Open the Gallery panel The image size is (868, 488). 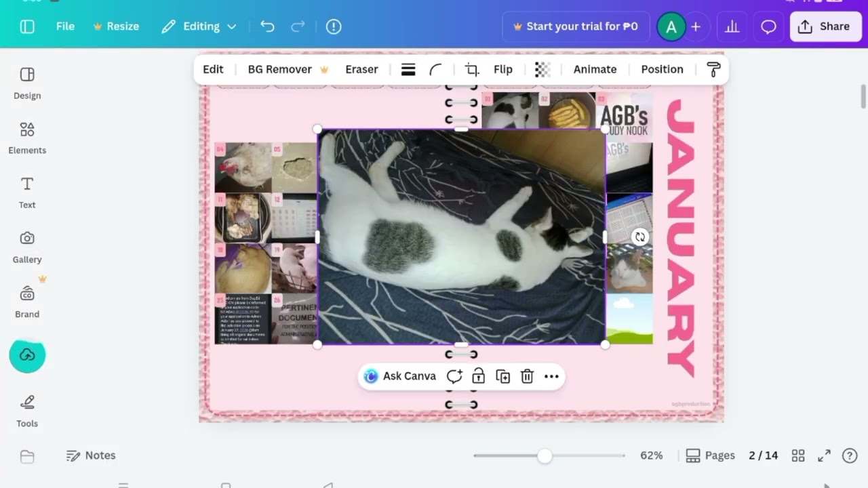coord(27,247)
